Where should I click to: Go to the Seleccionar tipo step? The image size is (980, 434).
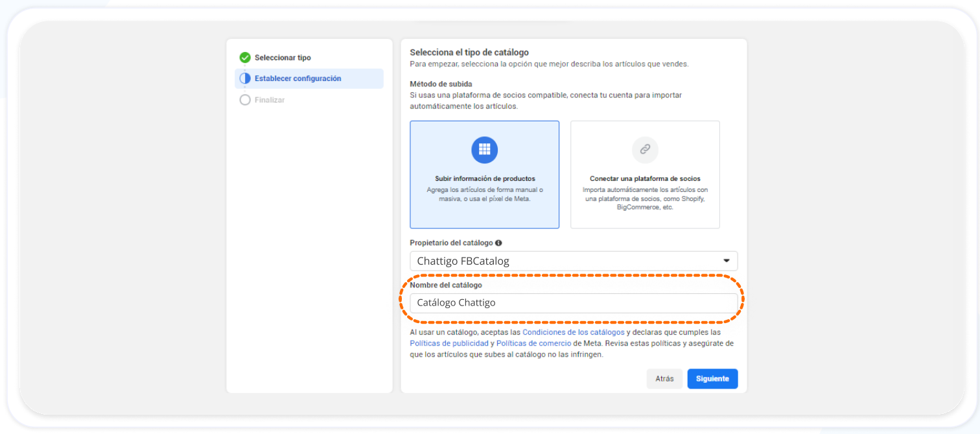tap(283, 58)
